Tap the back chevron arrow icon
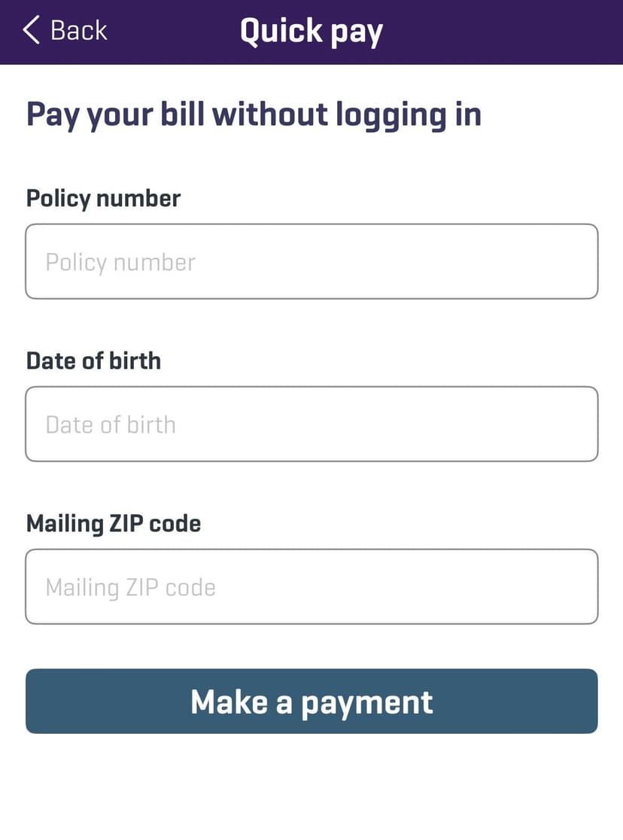 coord(31,31)
